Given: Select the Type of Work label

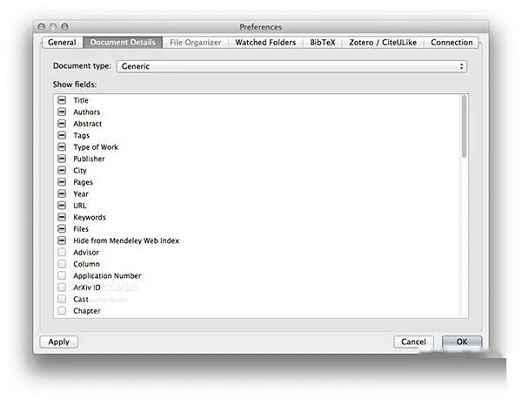Looking at the screenshot, I should 96,147.
